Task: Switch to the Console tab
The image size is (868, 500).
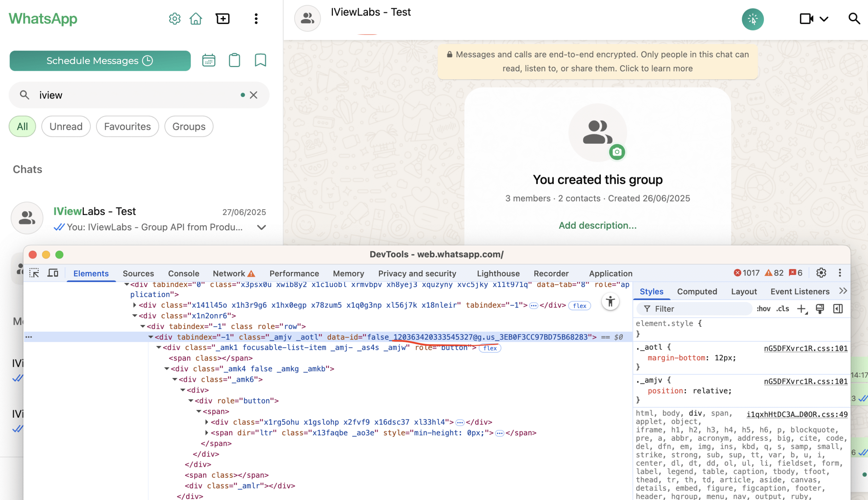Action: pos(183,274)
